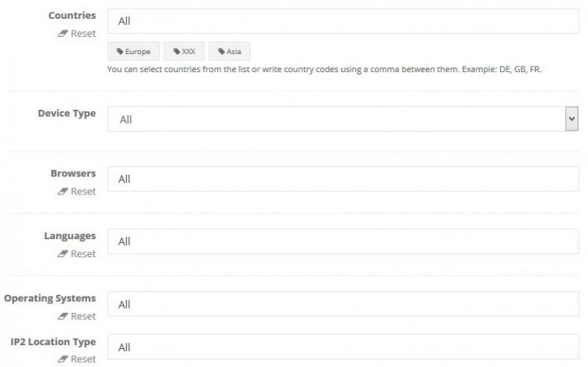
Task: Click the Languages field label
Action: point(71,236)
